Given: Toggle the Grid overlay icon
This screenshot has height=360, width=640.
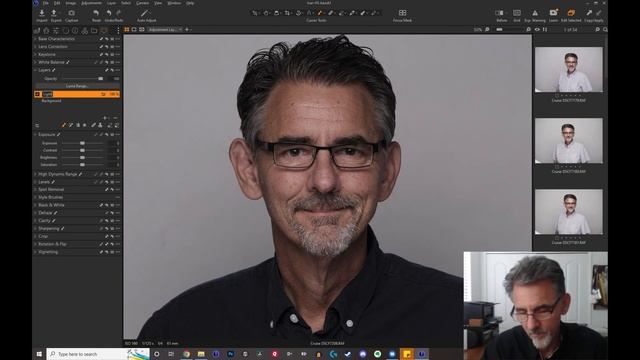Looking at the screenshot, I should click(517, 13).
